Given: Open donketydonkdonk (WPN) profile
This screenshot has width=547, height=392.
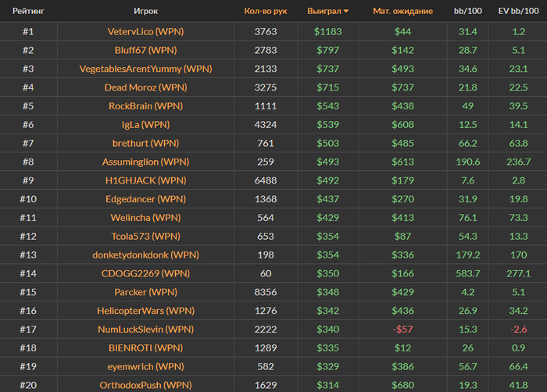Looking at the screenshot, I should click(x=145, y=255).
